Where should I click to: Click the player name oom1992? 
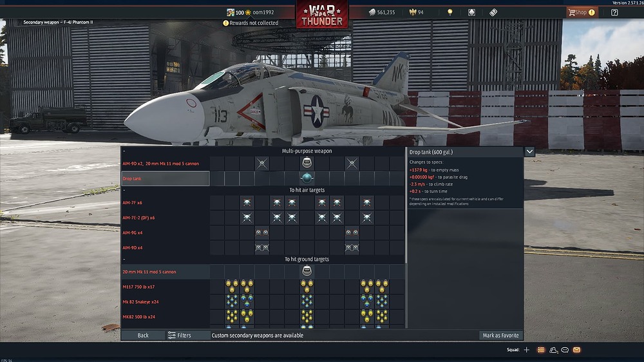click(263, 12)
